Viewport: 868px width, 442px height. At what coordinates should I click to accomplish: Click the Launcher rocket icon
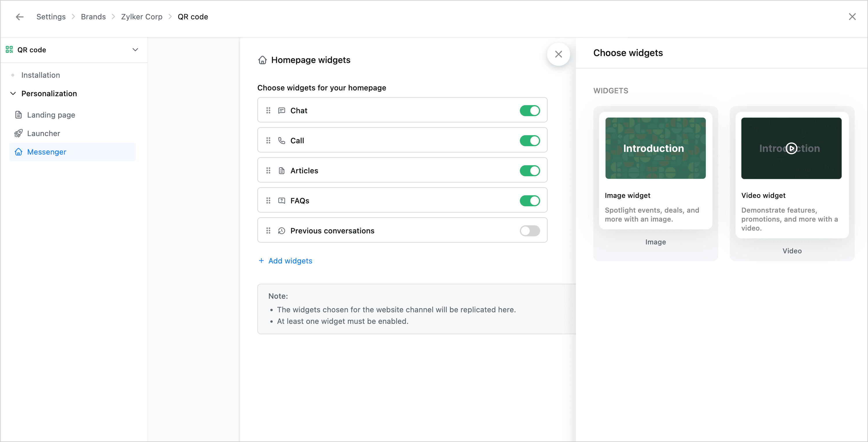(19, 133)
